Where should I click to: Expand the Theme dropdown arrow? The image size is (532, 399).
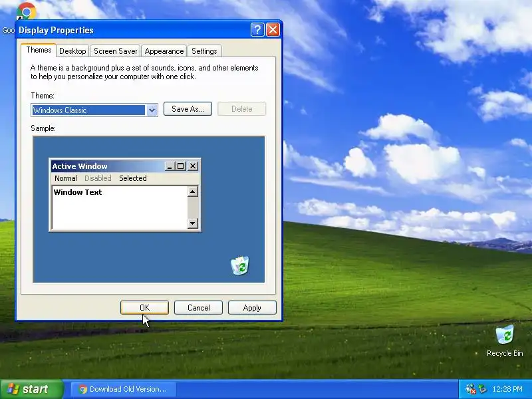(152, 110)
